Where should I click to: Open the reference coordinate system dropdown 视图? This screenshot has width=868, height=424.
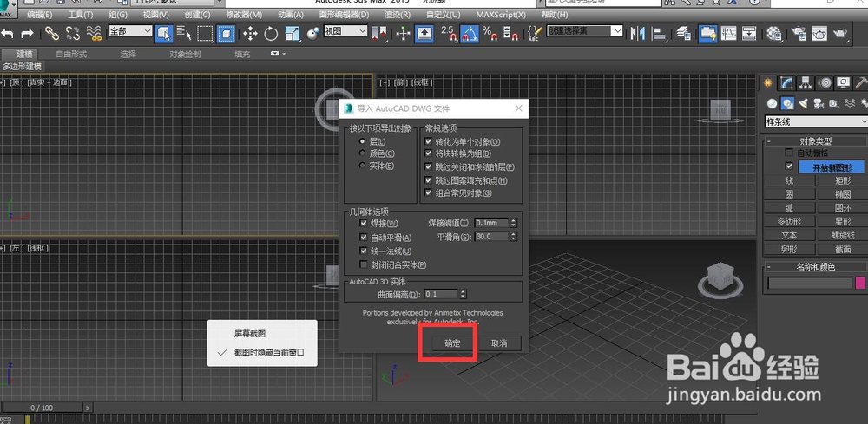tap(345, 31)
